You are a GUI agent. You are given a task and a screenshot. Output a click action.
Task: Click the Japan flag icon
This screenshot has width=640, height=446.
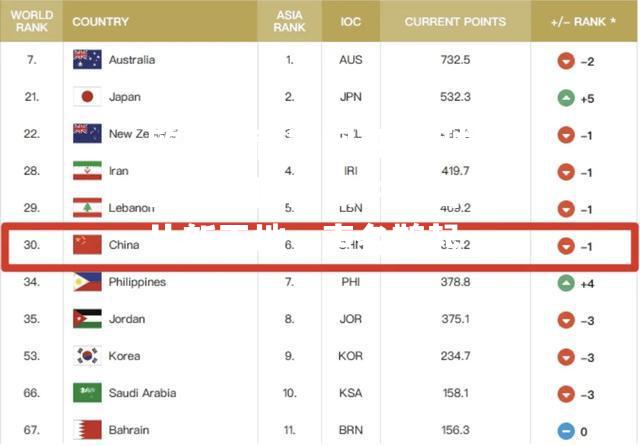[87, 97]
